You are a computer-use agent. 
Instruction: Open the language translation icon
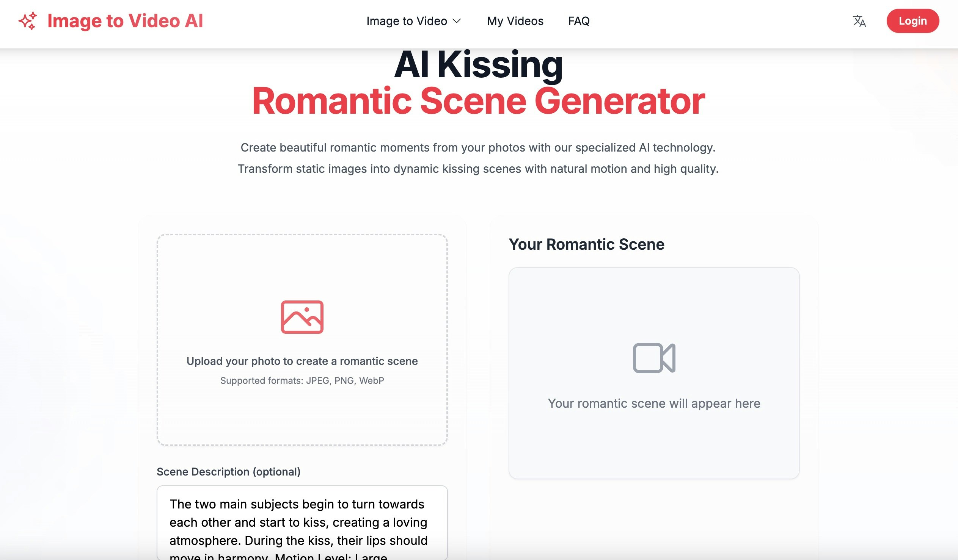[859, 21]
